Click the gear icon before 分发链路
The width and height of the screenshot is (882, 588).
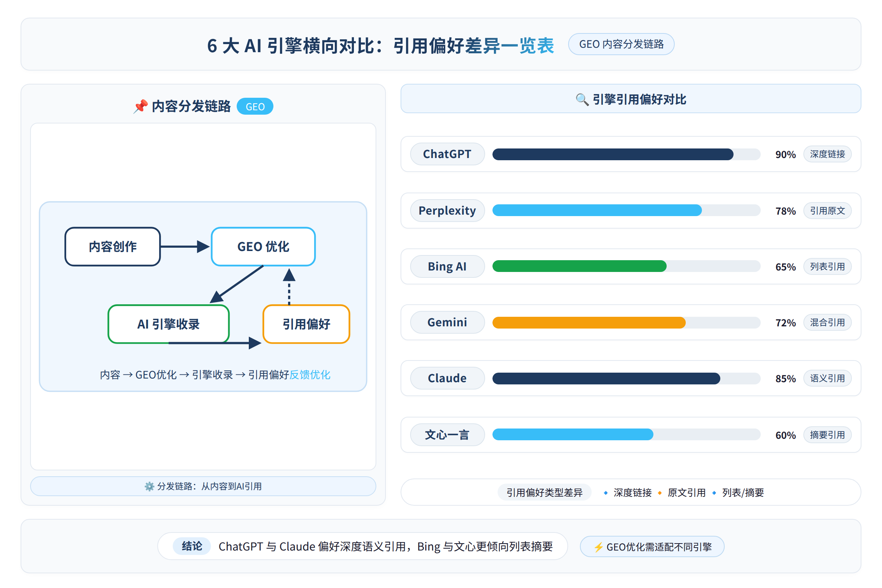[149, 486]
